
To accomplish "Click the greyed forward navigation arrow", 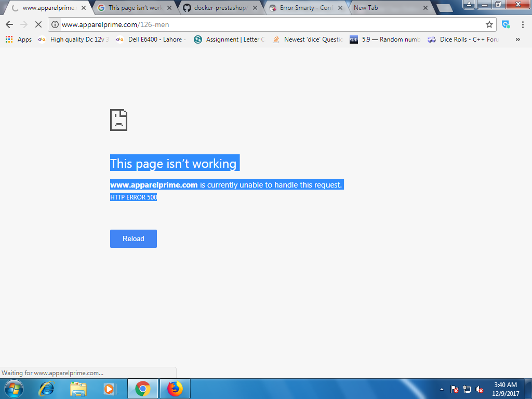I will tap(24, 24).
